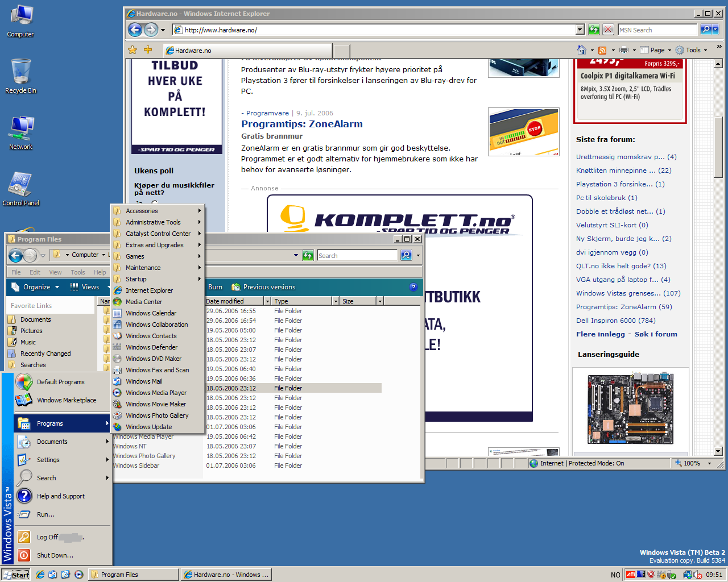Click the Explorer window refresh icon
Viewport: 728px width, 582px height.
(x=308, y=255)
